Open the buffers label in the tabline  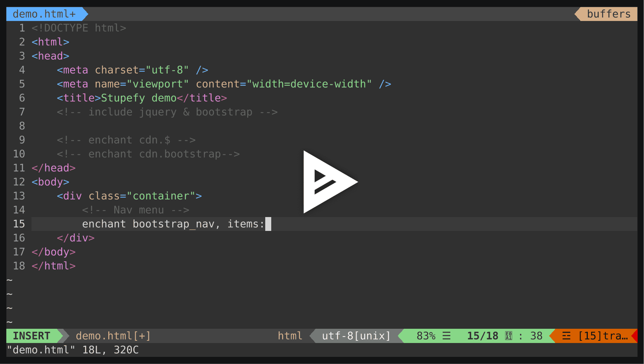[608, 14]
